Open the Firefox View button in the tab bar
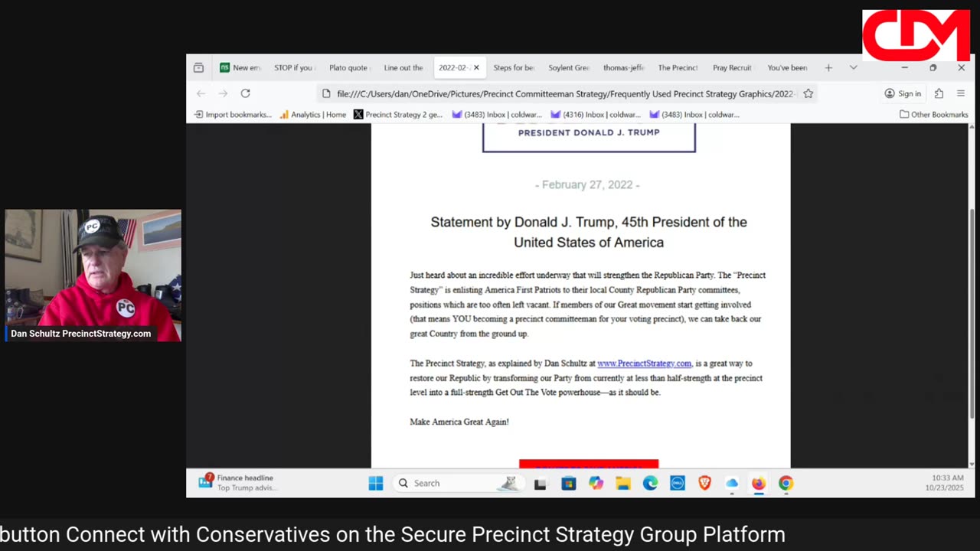Screen dimensions: 980x551 point(198,67)
